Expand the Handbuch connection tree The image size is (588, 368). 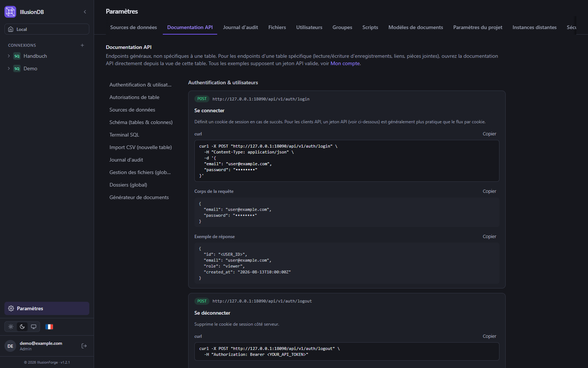point(9,56)
